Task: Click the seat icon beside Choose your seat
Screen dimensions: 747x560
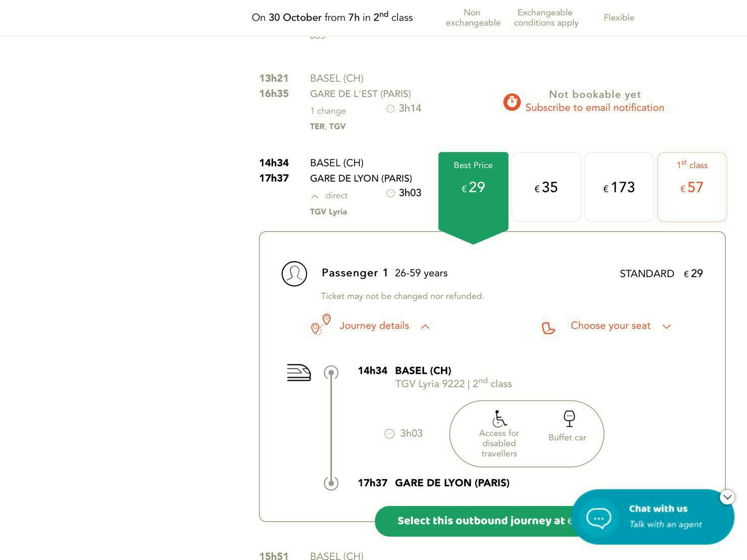Action: tap(549, 328)
